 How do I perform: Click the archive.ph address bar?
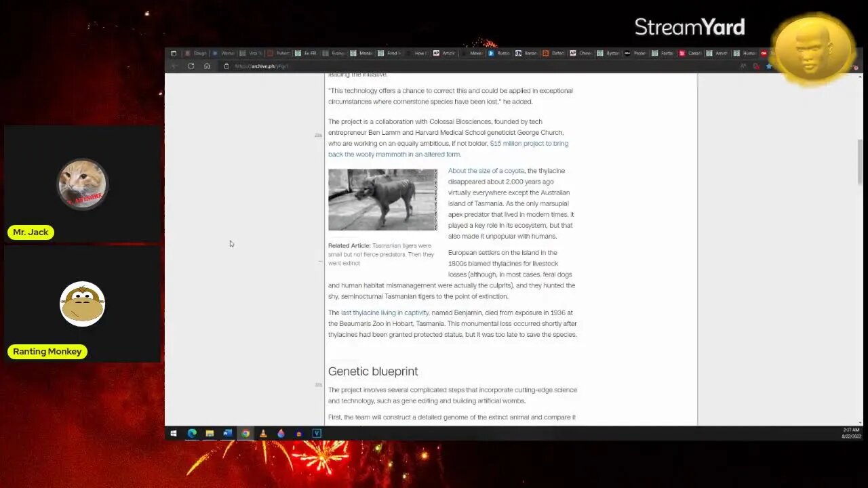(x=475, y=66)
